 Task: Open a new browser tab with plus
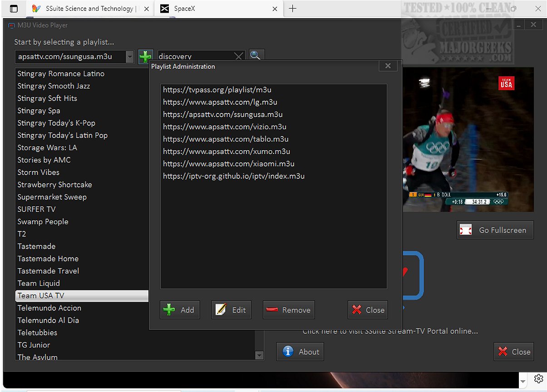click(293, 9)
